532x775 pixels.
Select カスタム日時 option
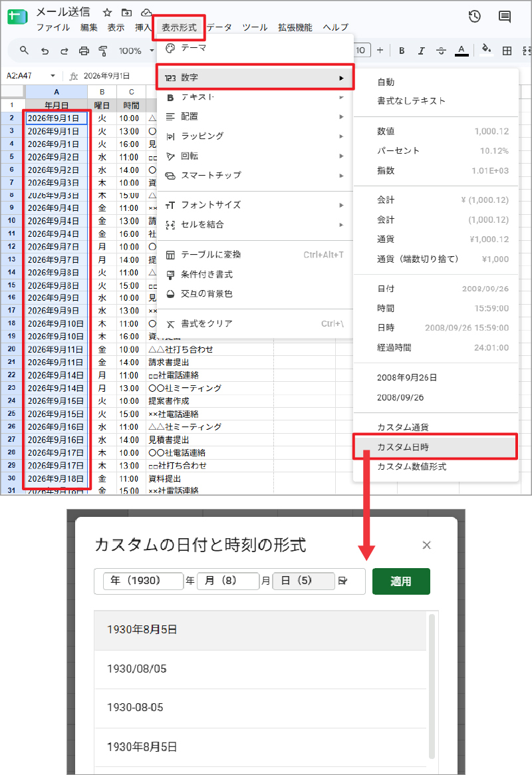coord(436,447)
